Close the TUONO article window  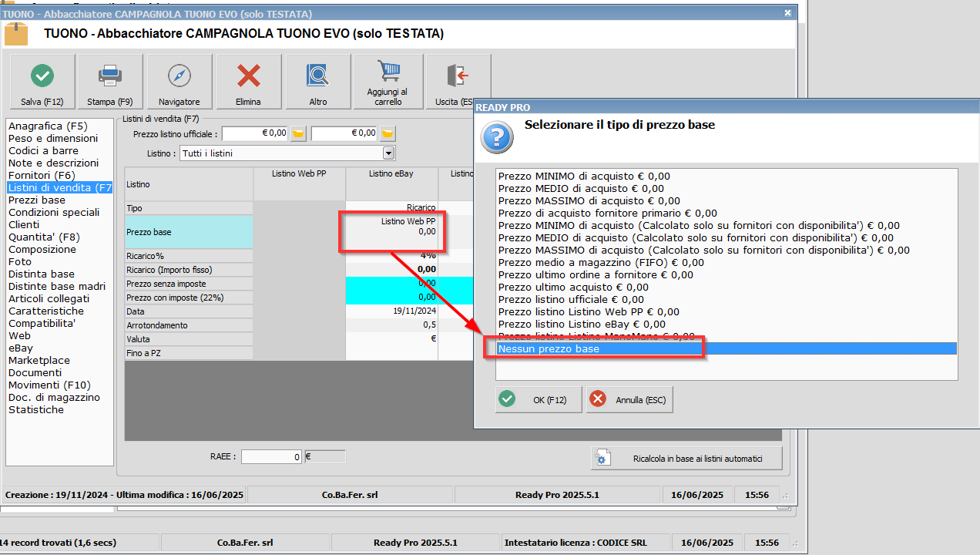point(787,12)
